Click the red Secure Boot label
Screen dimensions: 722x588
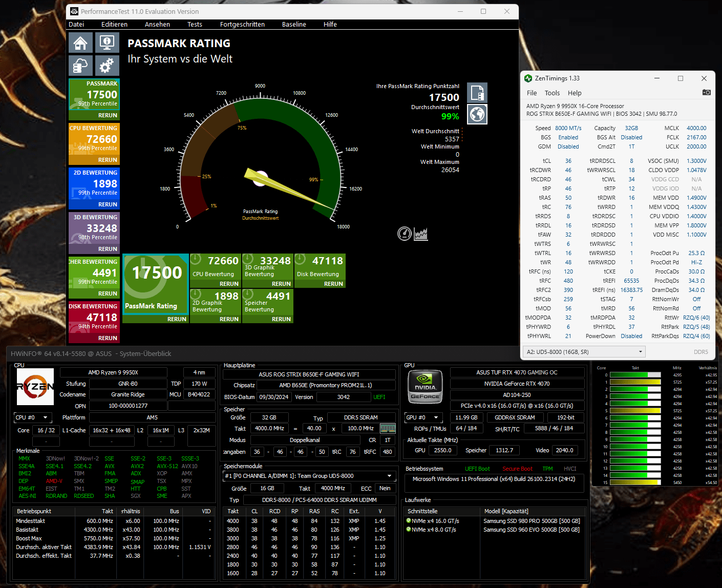[517, 469]
